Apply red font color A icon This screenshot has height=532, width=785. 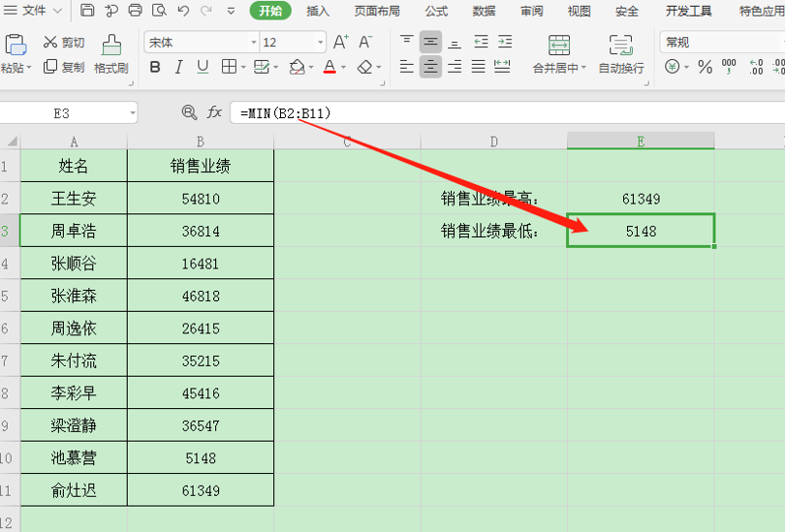tap(330, 67)
